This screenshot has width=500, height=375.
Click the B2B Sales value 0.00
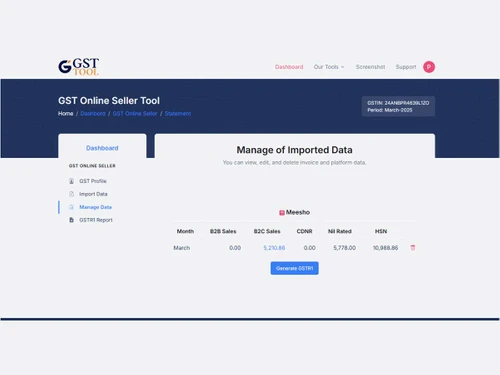pos(235,248)
